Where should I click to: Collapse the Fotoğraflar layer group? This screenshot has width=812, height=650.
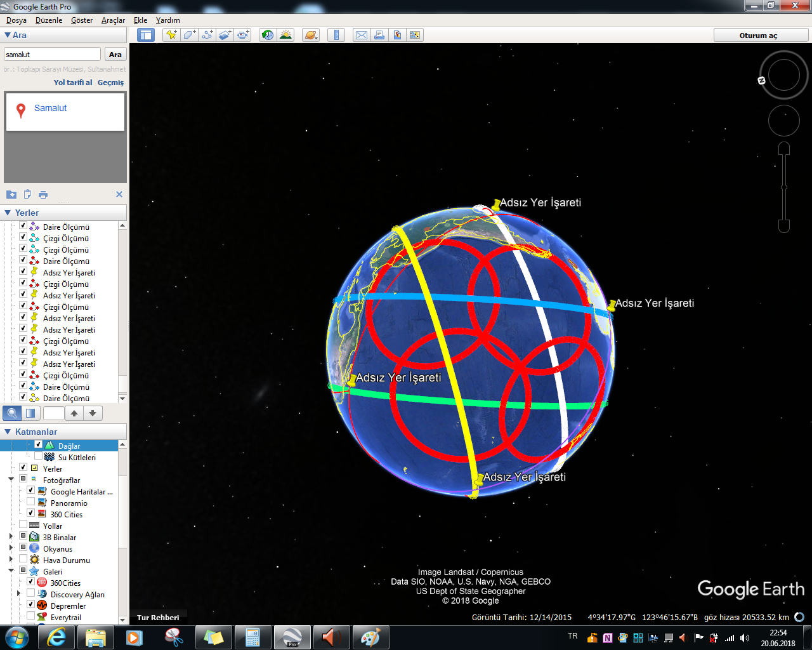coord(11,480)
